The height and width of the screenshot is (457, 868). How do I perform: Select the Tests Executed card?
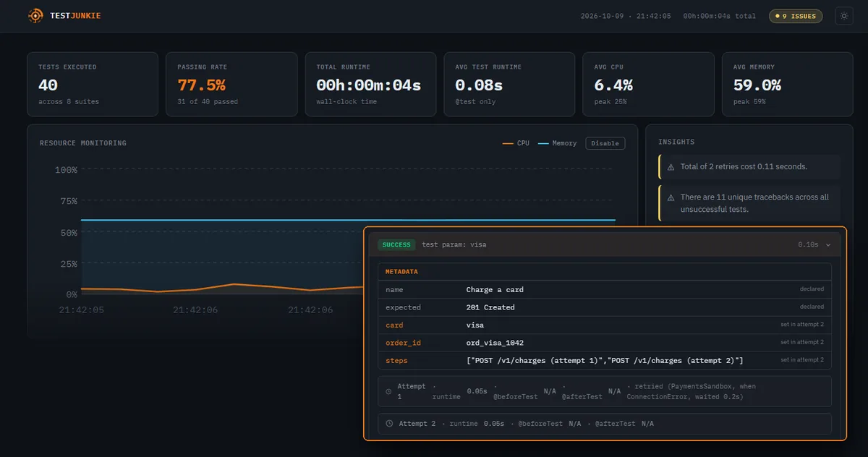pos(93,84)
